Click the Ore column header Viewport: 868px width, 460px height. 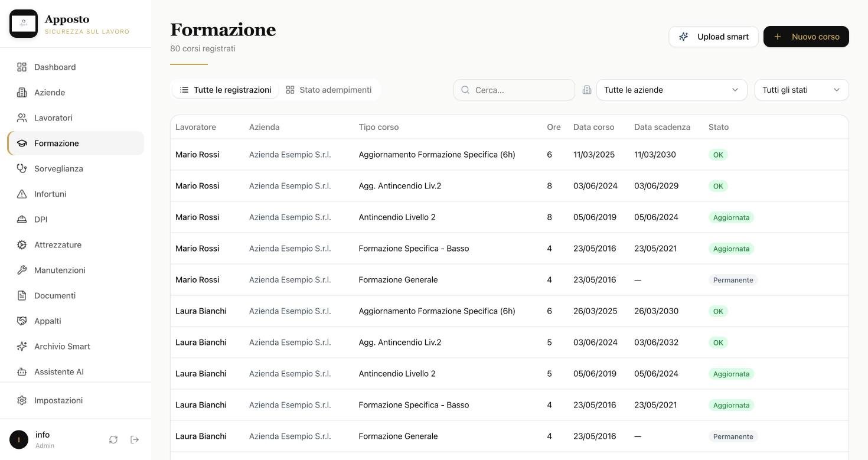(554, 127)
